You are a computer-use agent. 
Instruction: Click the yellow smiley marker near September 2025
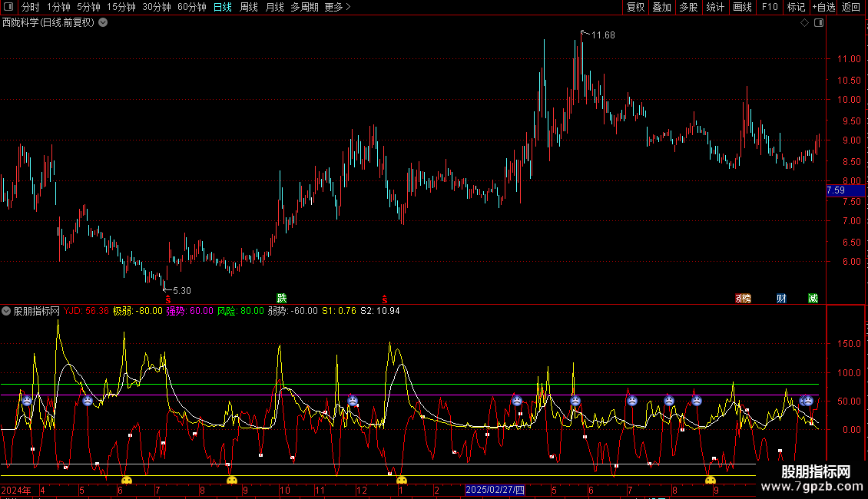711,481
